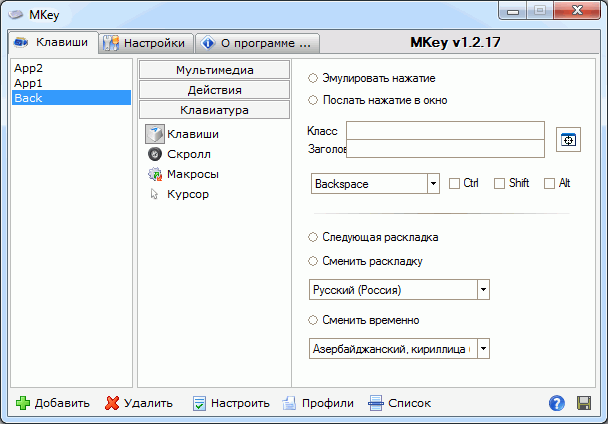Choose Курсор action item text

(188, 194)
